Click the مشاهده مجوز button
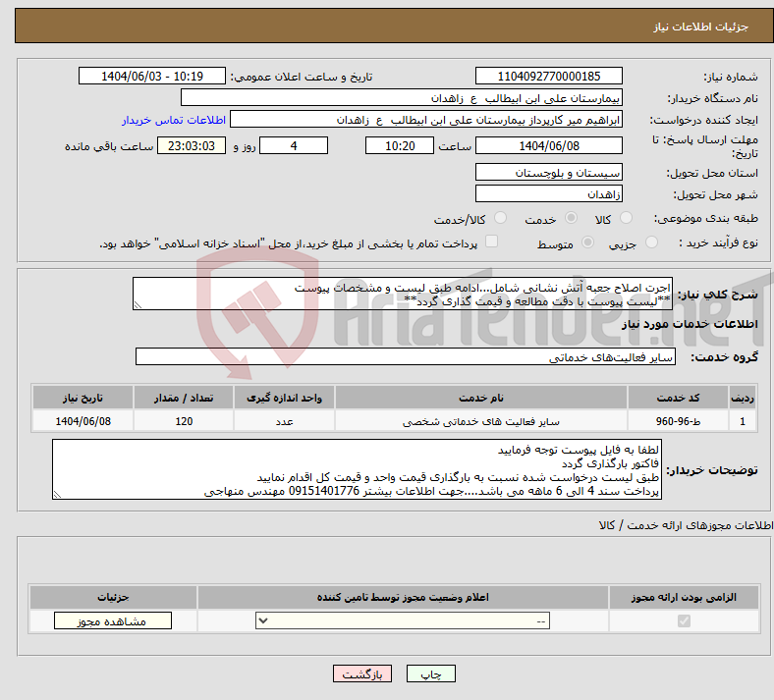774x700 pixels. (x=113, y=621)
